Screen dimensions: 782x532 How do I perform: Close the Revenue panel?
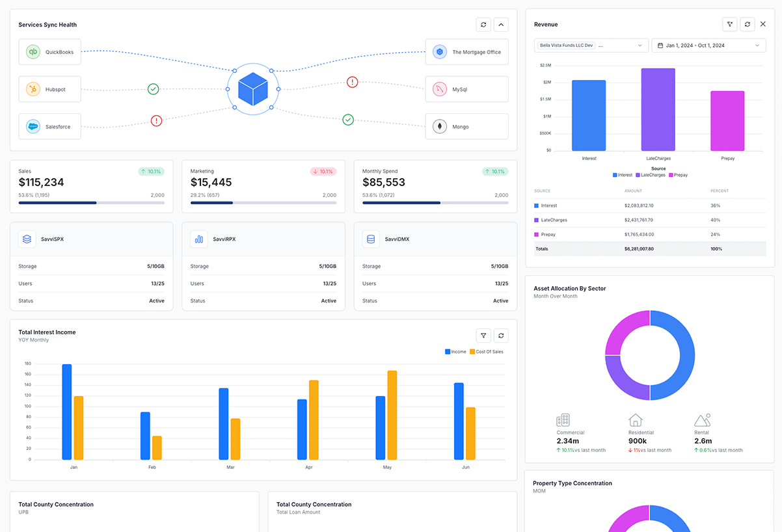(763, 24)
